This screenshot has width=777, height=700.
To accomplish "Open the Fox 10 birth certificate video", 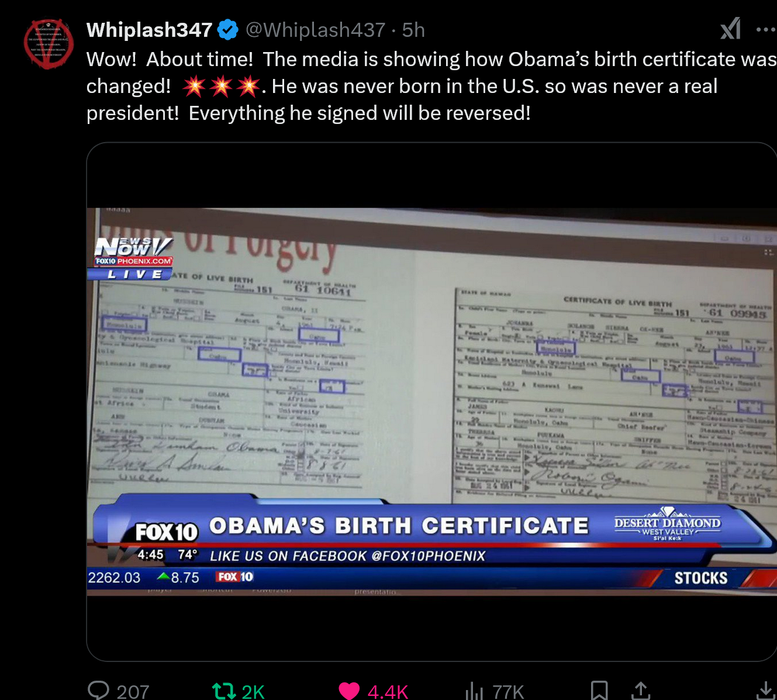I will [431, 402].
